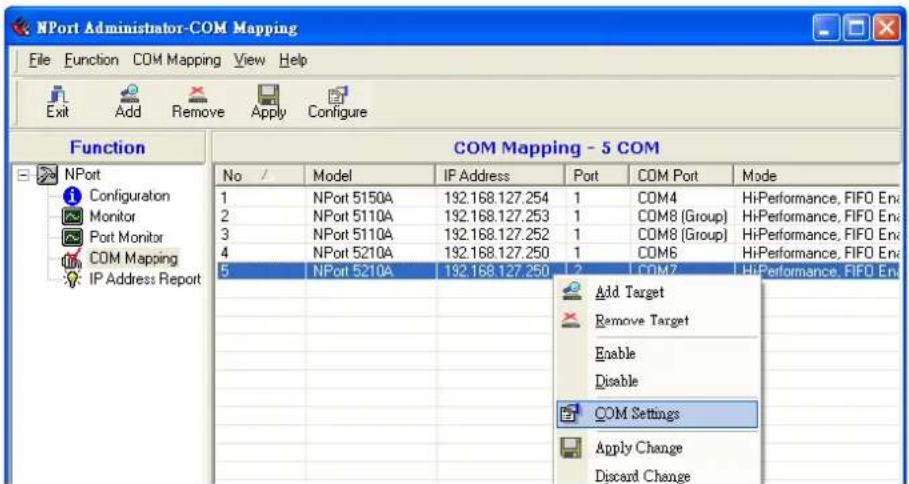Click the IP Address Report bulb icon
This screenshot has height=484, width=909.
click(x=72, y=279)
